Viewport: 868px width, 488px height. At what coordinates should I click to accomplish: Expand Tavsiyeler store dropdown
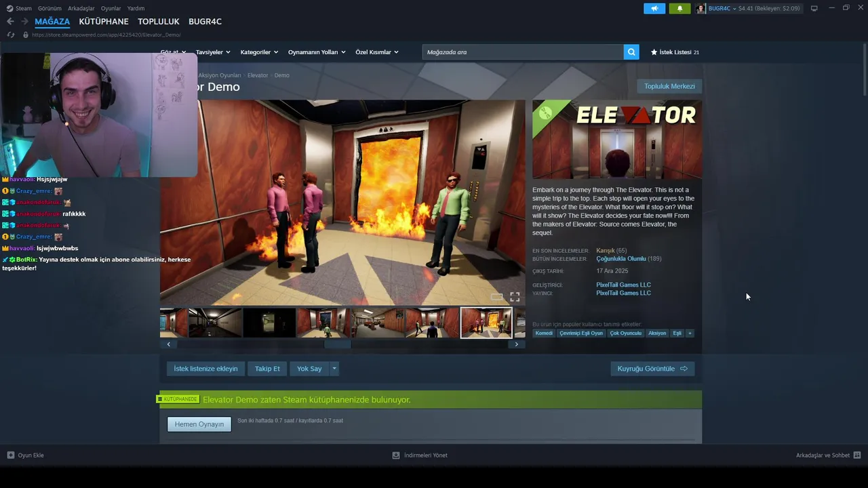click(x=213, y=52)
